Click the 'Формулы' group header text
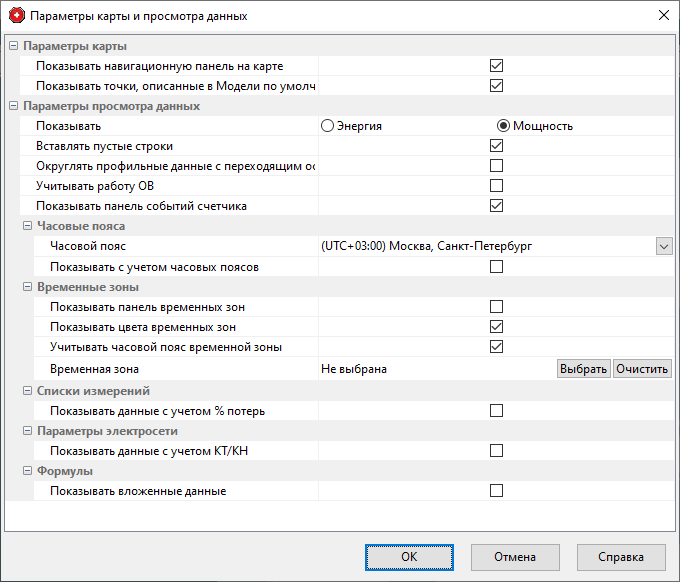 click(x=65, y=471)
